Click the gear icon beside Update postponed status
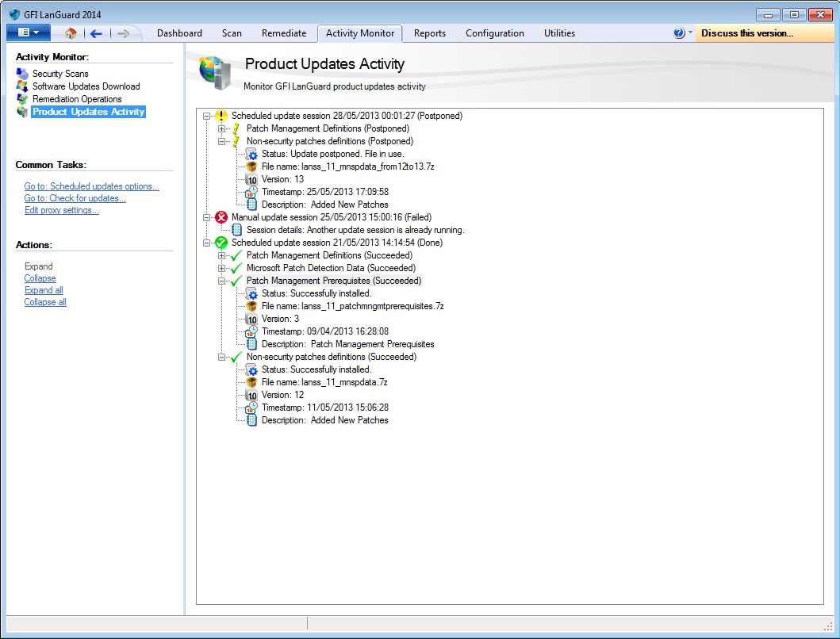The width and height of the screenshot is (840, 639). pos(251,155)
